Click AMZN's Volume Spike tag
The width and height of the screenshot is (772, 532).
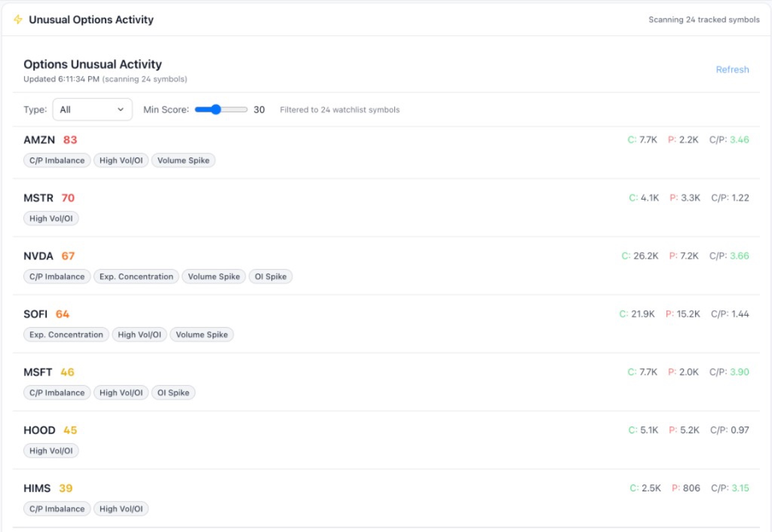pyautogui.click(x=183, y=161)
